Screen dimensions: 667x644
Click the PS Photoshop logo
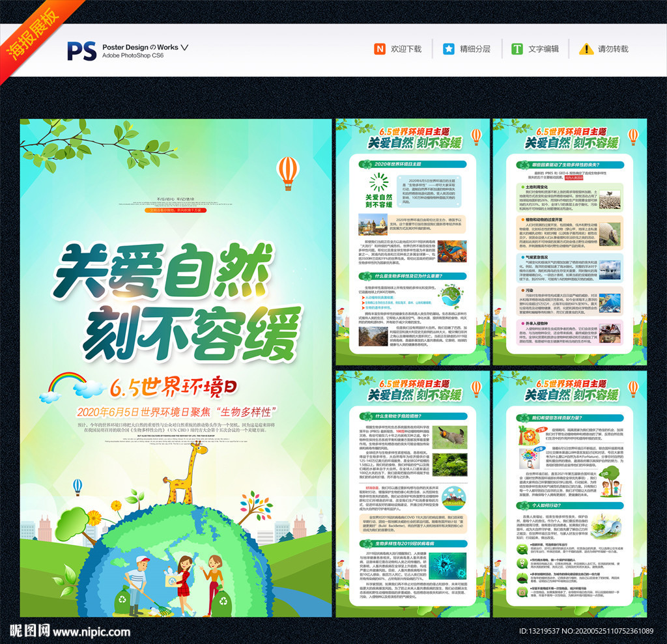81,50
